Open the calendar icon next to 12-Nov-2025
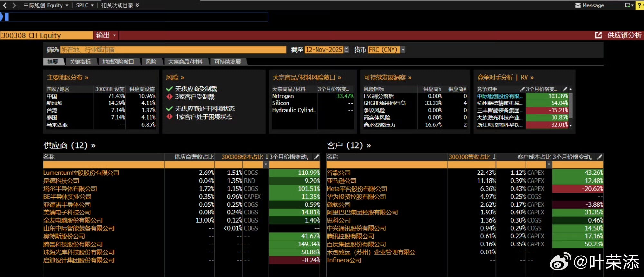The image size is (644, 277). 346,50
